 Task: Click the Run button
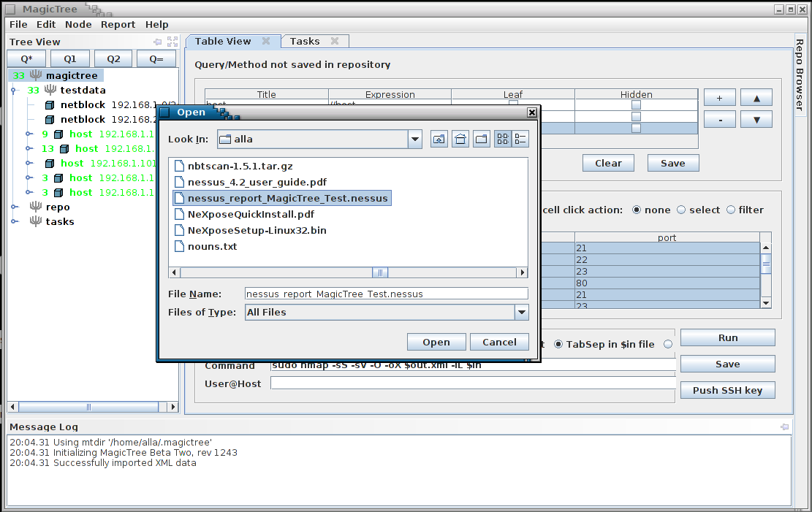728,337
